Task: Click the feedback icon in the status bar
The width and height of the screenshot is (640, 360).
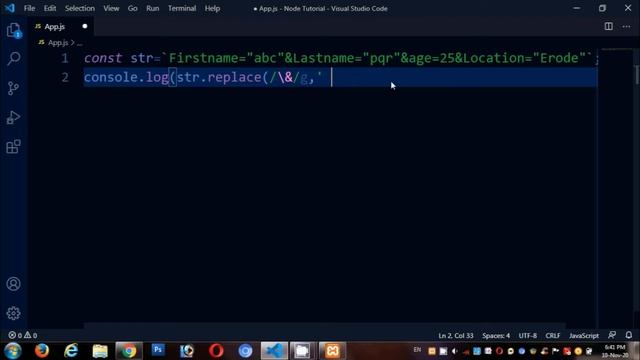Action: tap(612, 335)
